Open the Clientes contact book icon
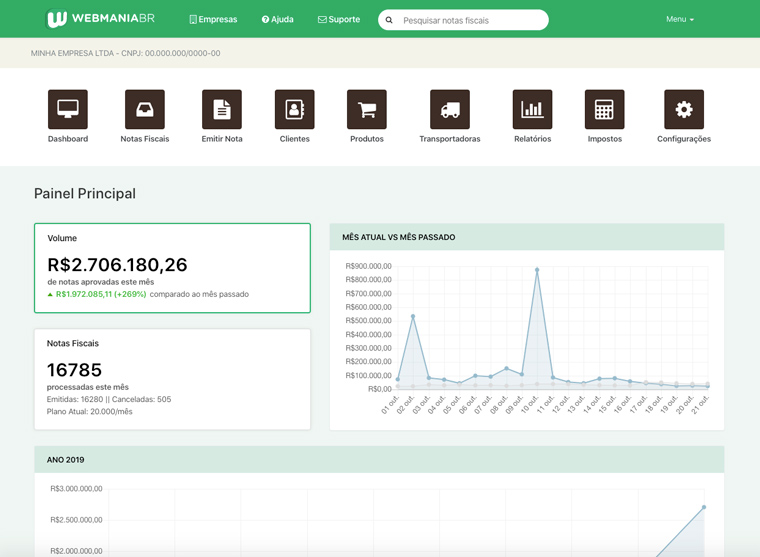This screenshot has height=557, width=760. click(x=295, y=110)
